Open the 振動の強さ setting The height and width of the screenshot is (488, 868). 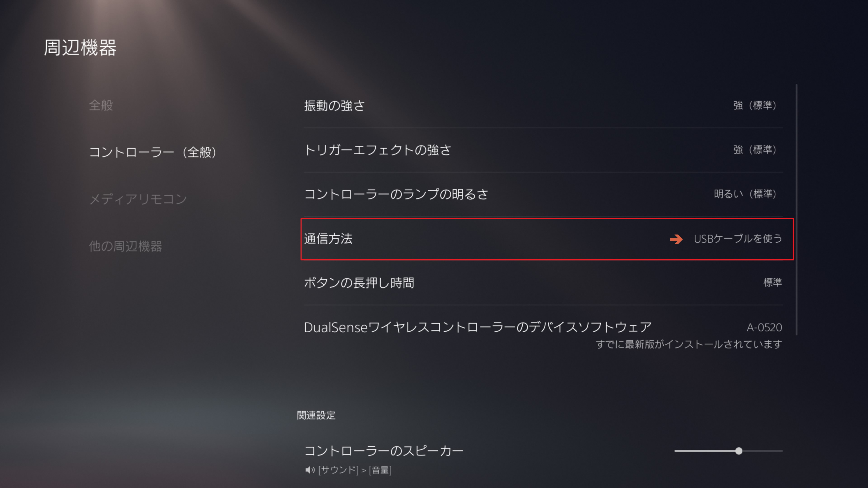(334, 106)
